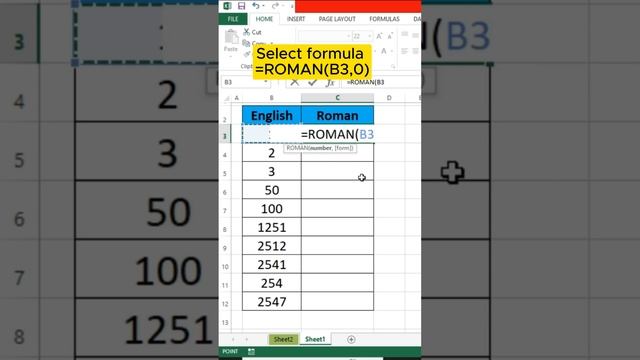Click the English header cell
This screenshot has width=640, height=360.
pos(271,115)
